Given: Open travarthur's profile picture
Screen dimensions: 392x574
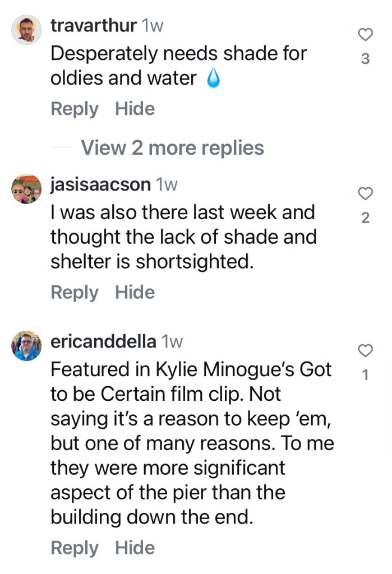Looking at the screenshot, I should tap(26, 29).
